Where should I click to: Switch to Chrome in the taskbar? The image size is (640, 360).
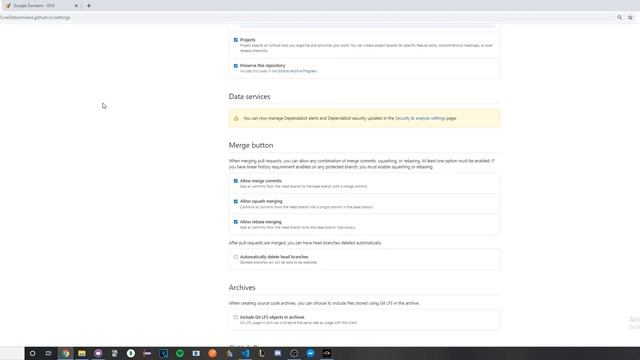point(66,353)
